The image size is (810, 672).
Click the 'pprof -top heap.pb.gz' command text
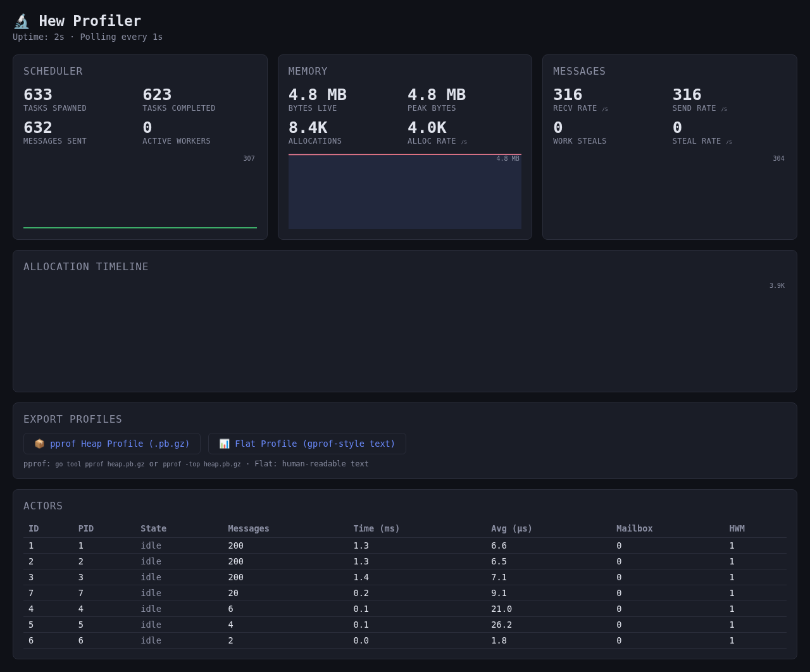[201, 464]
